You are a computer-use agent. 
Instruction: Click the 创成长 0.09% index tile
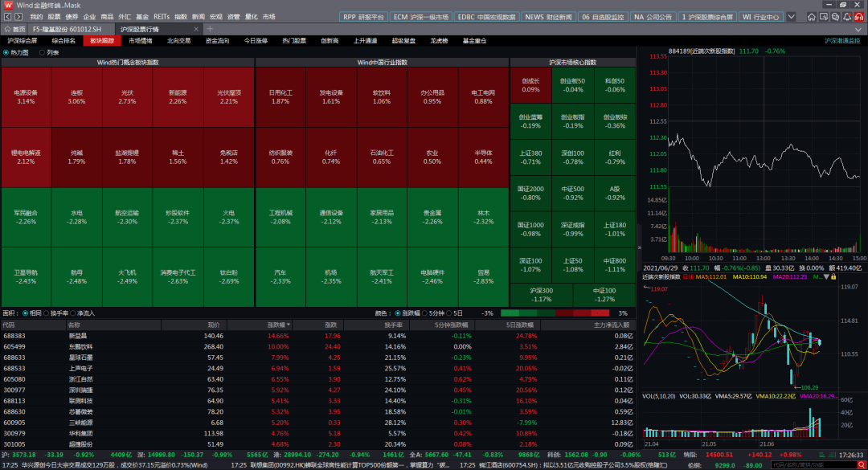tap(531, 85)
